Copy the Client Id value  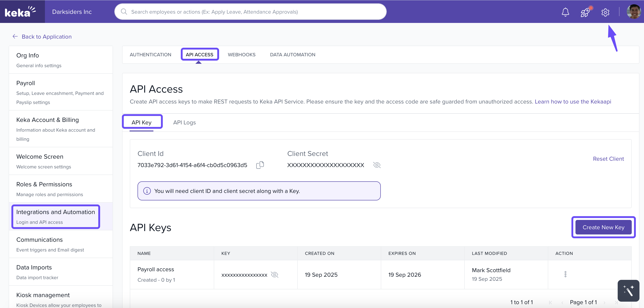pos(260,165)
